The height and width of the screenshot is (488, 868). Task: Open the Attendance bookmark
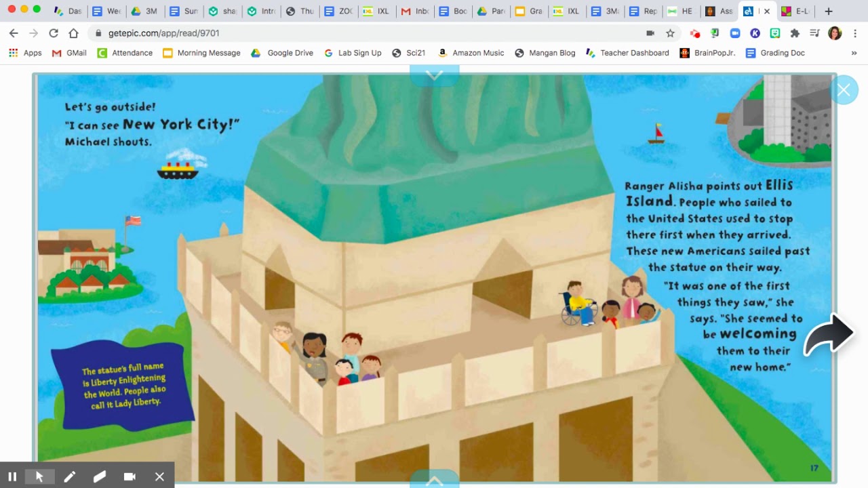click(x=125, y=53)
